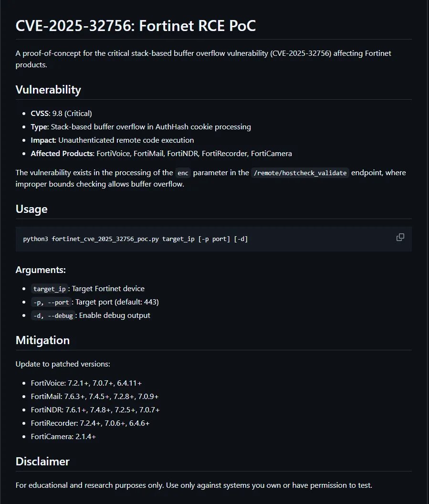Click the copy icon on the code block
Image resolution: width=429 pixels, height=504 pixels.
(x=400, y=237)
